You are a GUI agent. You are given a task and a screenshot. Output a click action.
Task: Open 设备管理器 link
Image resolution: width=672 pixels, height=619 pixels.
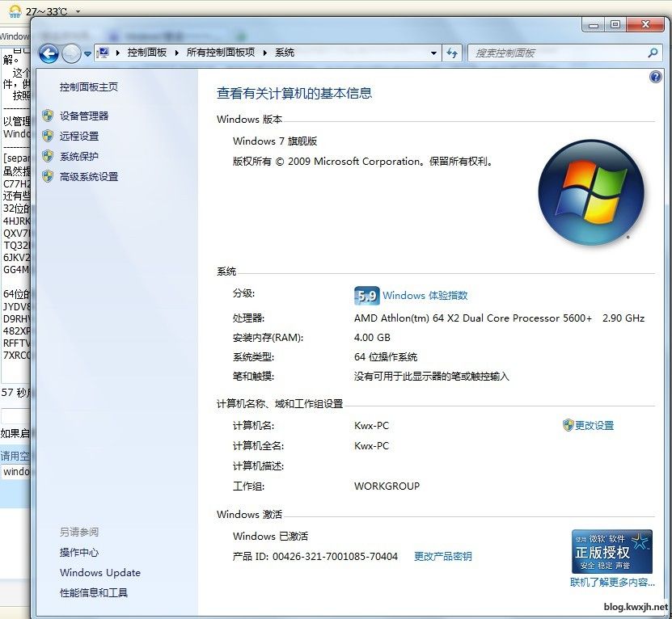coord(84,116)
